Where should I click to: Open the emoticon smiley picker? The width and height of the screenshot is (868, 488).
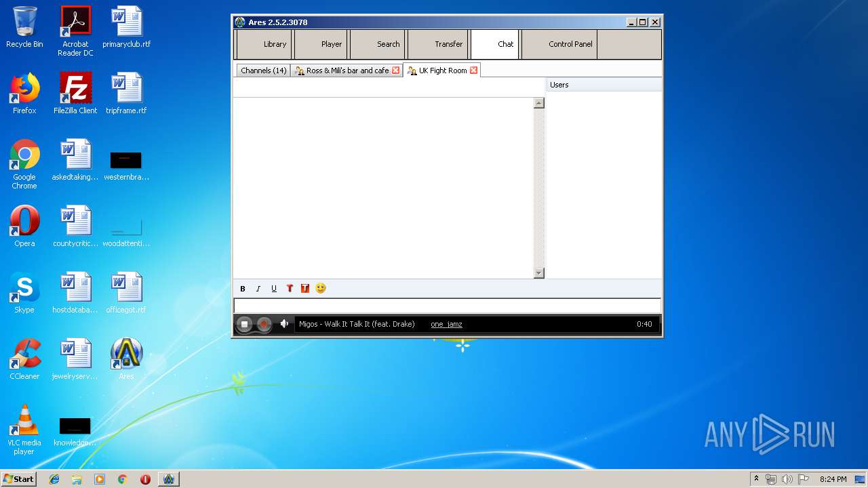[321, 288]
